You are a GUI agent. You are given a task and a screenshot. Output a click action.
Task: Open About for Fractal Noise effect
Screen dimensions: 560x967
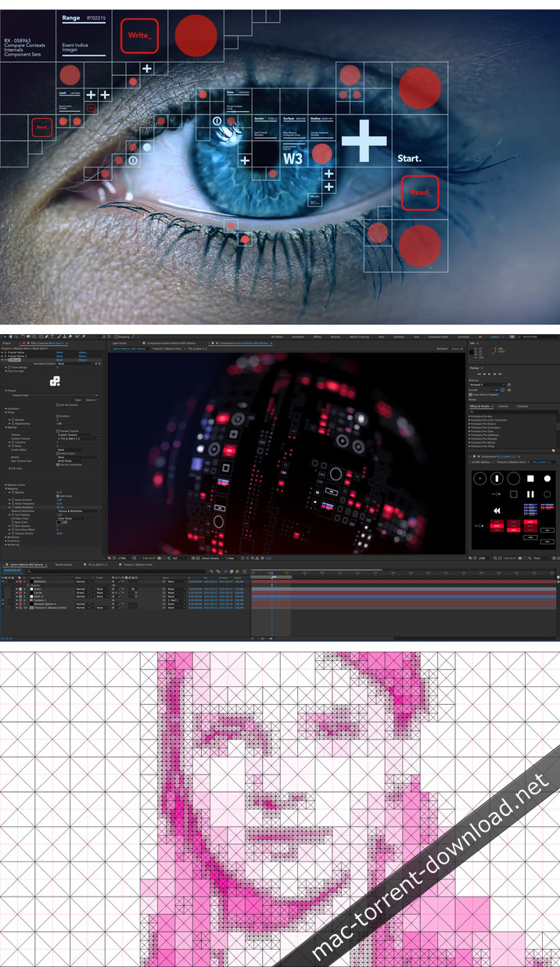84,352
